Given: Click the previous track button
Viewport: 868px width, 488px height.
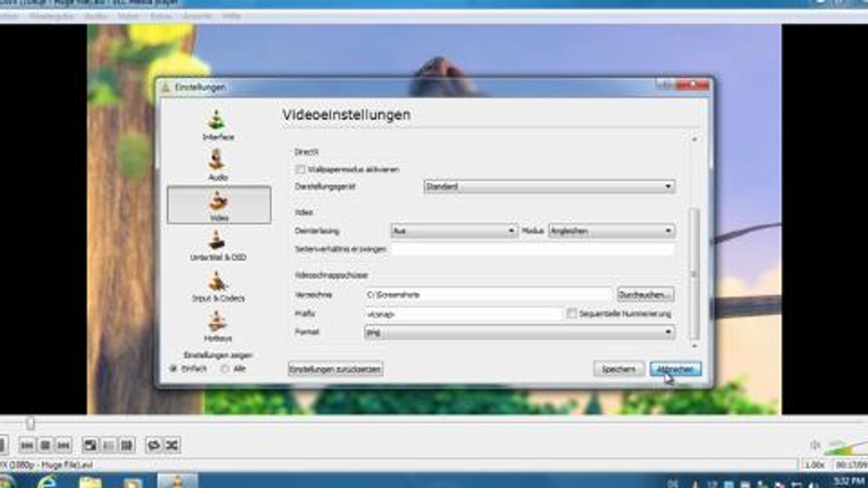Looking at the screenshot, I should (27, 445).
